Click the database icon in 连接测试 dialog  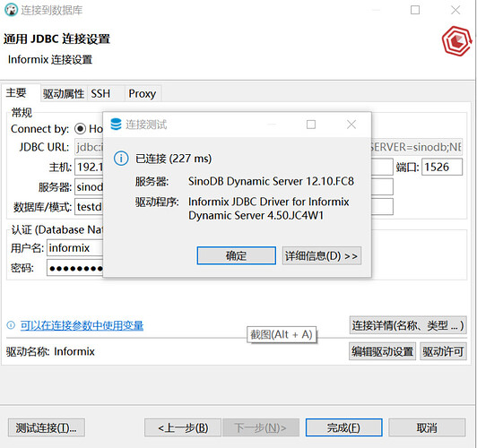(x=116, y=125)
